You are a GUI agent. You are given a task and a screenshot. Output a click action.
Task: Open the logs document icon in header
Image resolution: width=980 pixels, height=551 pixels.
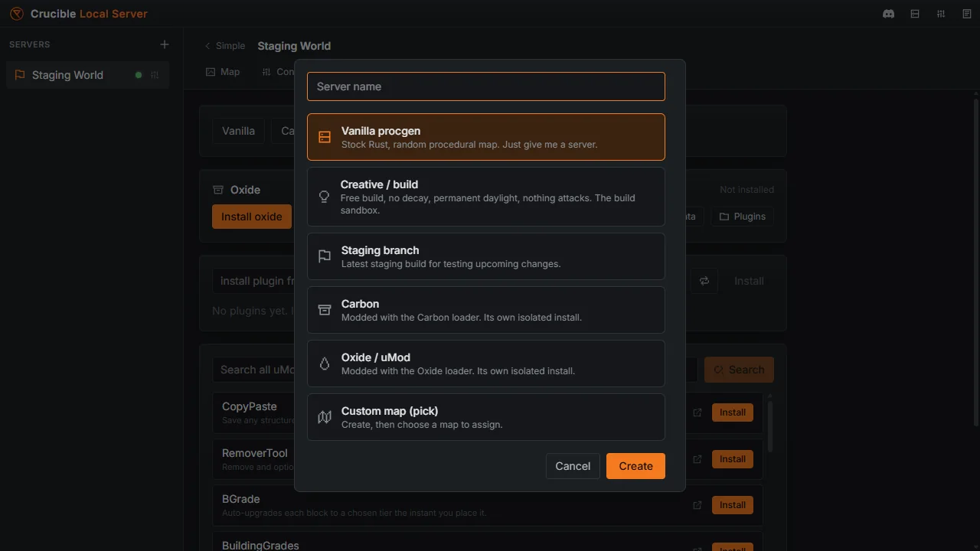coord(967,14)
